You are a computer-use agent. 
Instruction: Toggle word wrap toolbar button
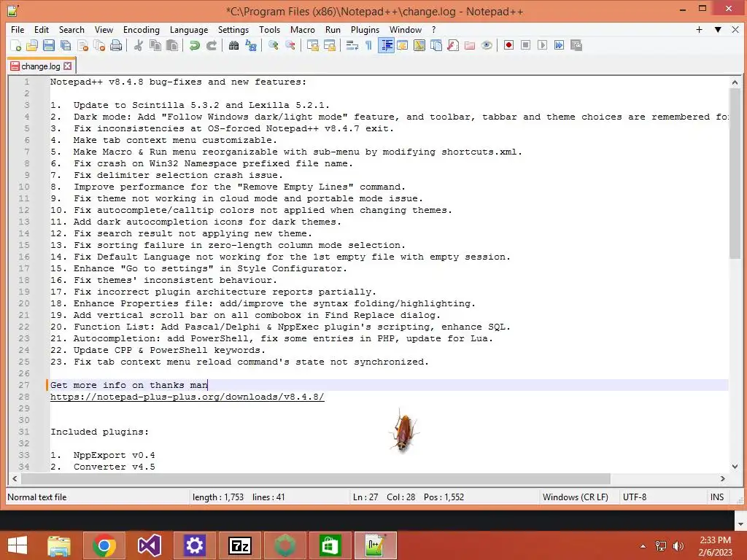[x=352, y=45]
